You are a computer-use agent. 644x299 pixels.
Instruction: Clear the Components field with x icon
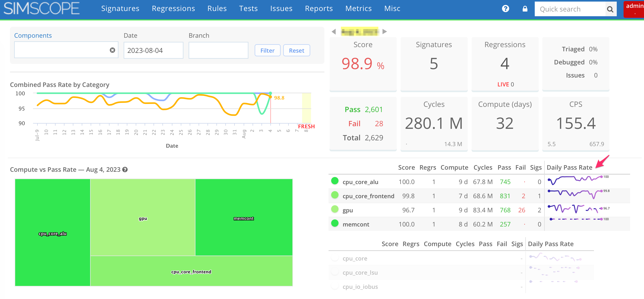pos(112,50)
